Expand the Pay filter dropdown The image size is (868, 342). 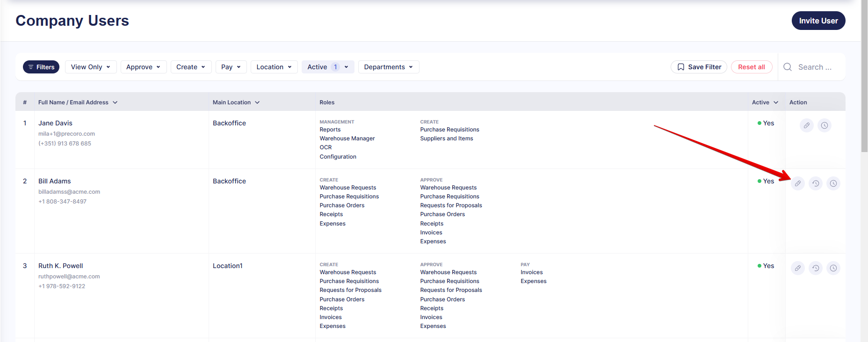pyautogui.click(x=231, y=67)
